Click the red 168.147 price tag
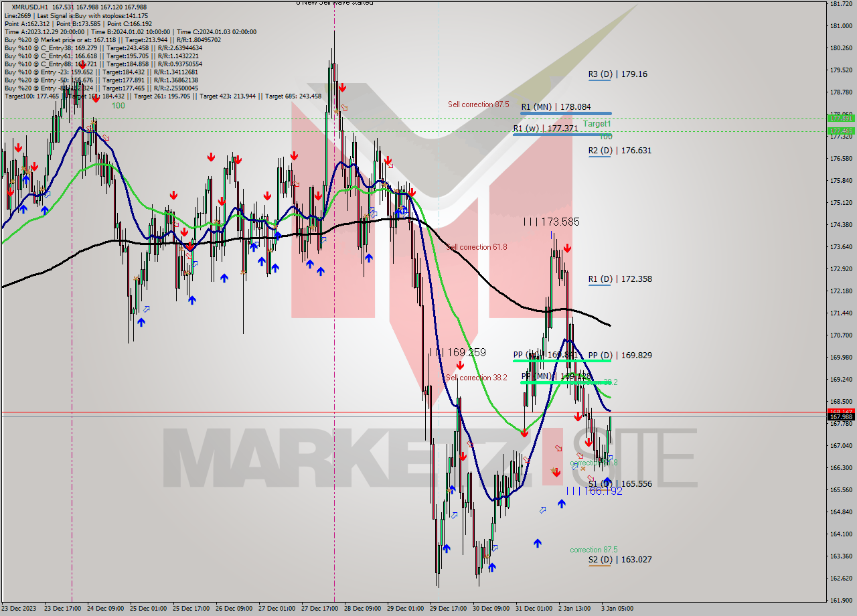The height and width of the screenshot is (616, 857). pos(840,412)
